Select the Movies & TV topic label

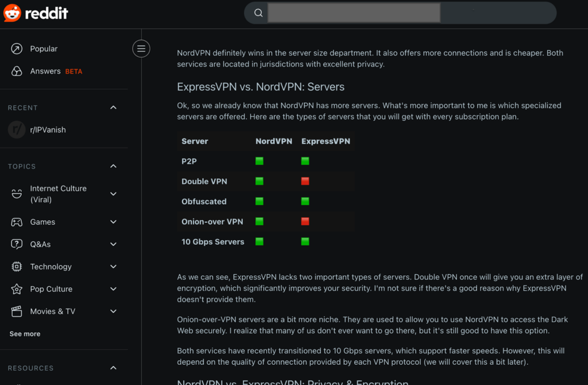tap(52, 311)
